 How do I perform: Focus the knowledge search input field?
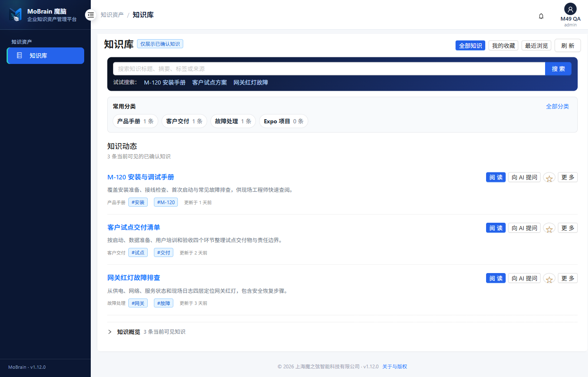click(329, 69)
